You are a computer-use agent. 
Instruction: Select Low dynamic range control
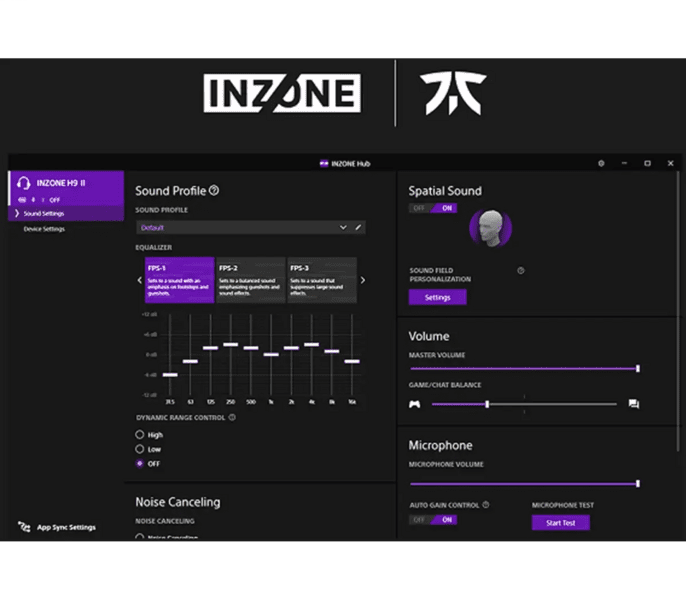coord(140,450)
